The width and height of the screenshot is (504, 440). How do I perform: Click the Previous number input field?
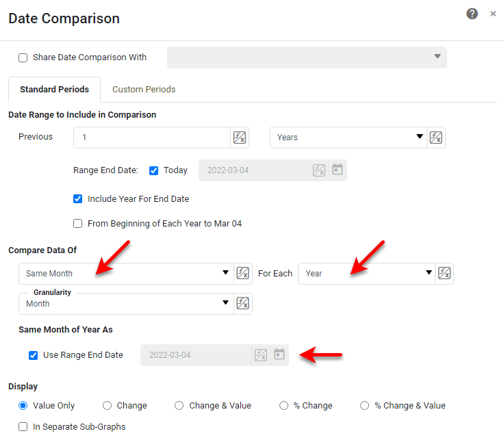(152, 138)
